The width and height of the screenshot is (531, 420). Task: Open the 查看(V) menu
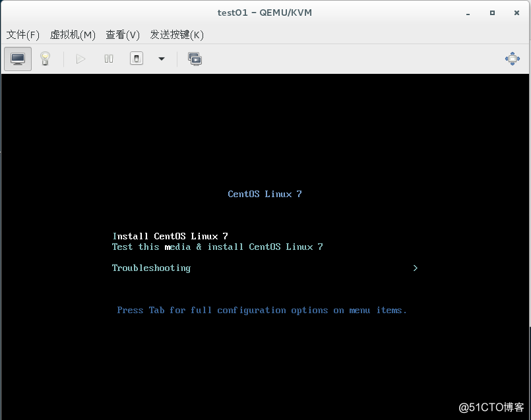coord(123,34)
